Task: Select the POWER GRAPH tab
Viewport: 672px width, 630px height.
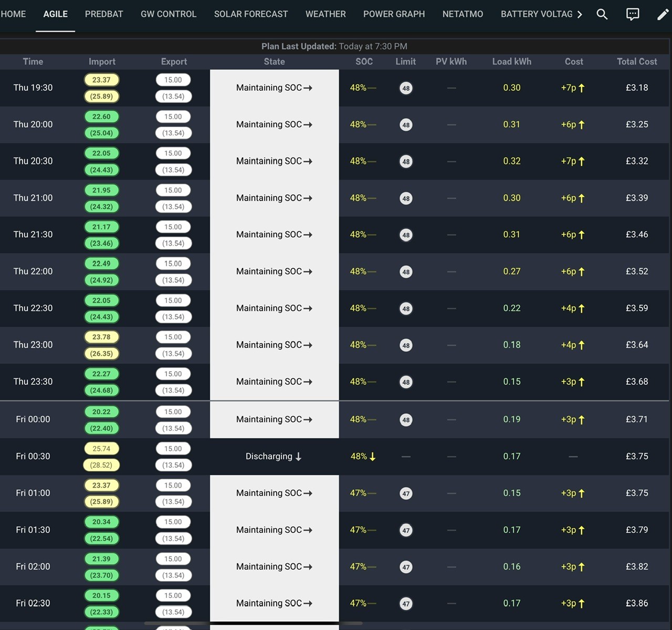Action: click(x=394, y=14)
